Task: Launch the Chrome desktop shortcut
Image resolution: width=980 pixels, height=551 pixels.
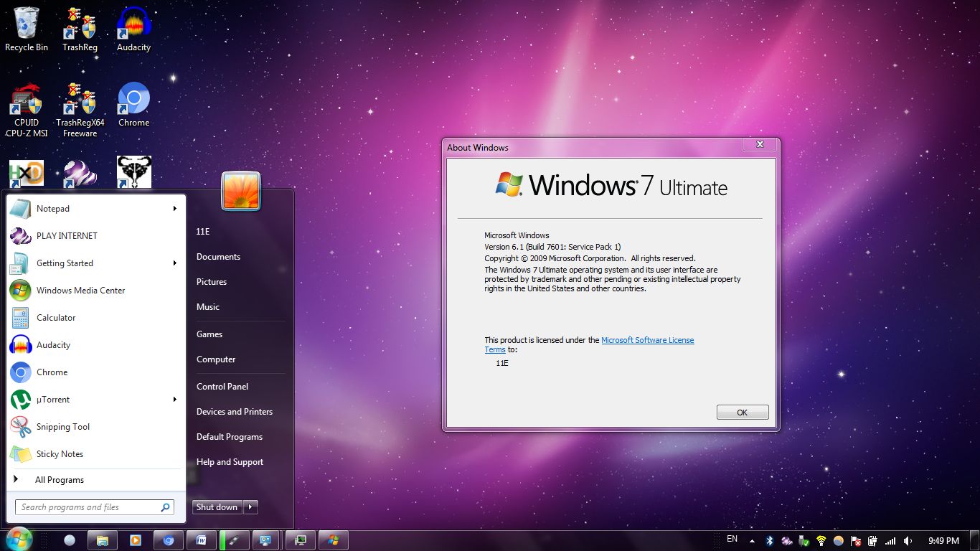Action: (133, 104)
